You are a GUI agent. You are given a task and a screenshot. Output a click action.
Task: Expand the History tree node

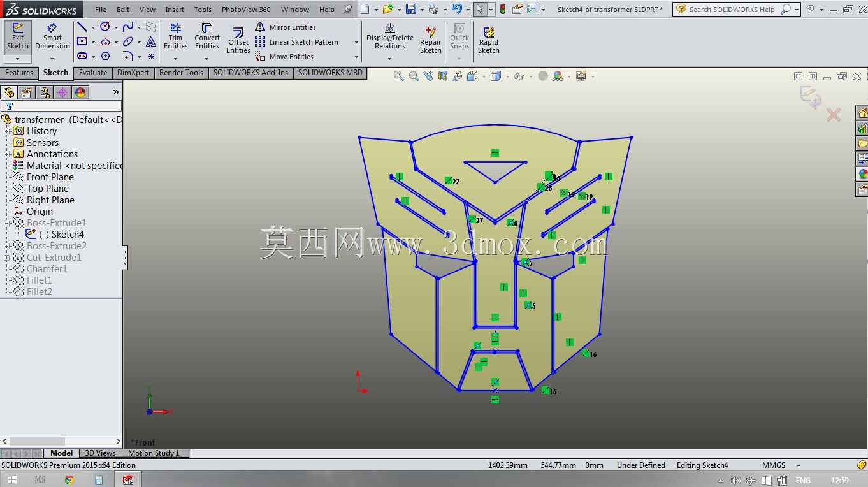(x=7, y=131)
